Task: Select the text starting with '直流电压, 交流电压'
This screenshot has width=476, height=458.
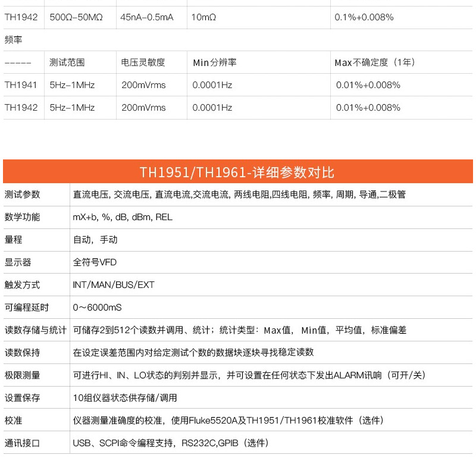Action: click(x=239, y=195)
